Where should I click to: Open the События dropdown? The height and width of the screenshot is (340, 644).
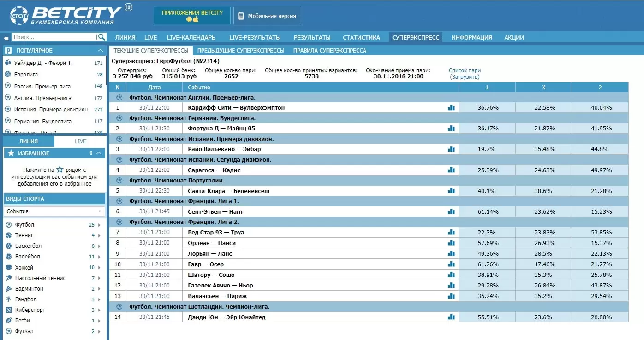54,211
